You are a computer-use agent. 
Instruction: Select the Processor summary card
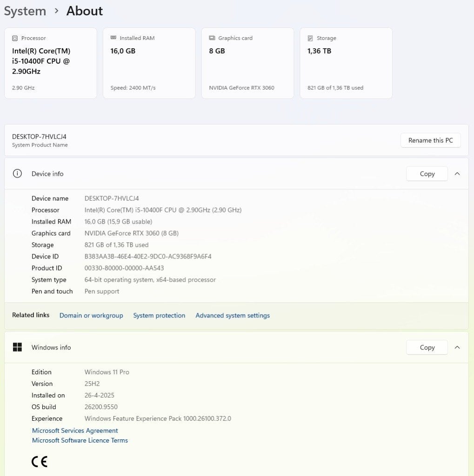[x=50, y=63]
